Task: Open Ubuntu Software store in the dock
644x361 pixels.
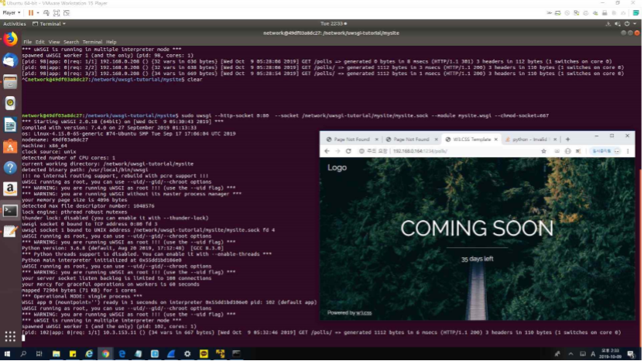Action: pos(10,146)
